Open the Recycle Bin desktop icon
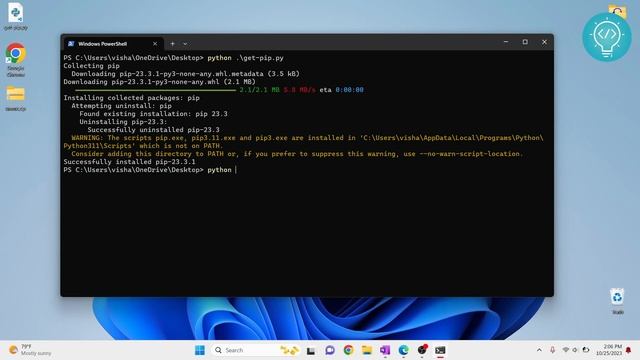This screenshot has width=640, height=360. [617, 301]
